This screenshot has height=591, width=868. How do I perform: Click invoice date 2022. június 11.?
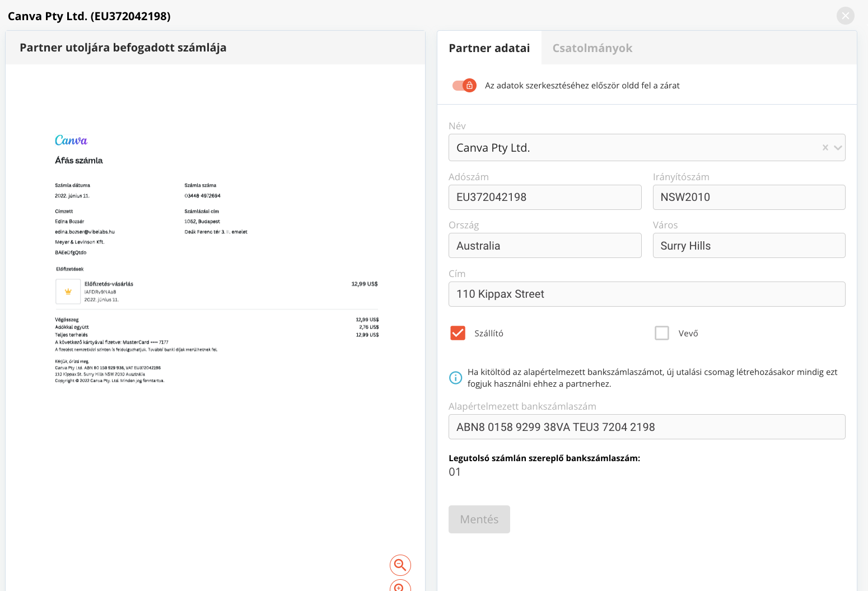point(72,196)
